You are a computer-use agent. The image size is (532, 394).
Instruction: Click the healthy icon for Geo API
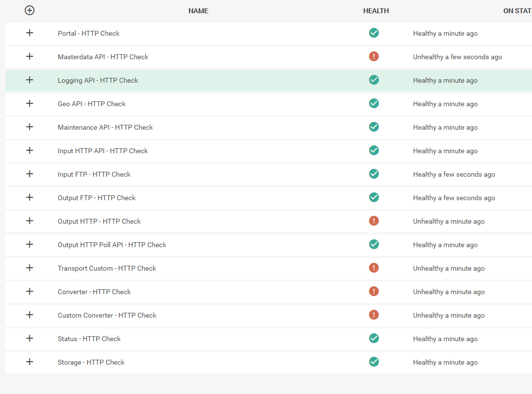point(374,104)
